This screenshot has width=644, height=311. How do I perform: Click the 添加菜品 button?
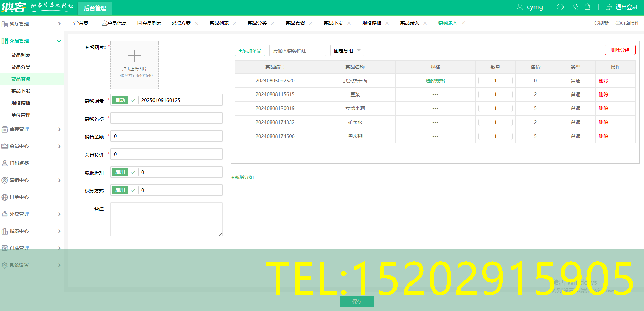(x=250, y=51)
